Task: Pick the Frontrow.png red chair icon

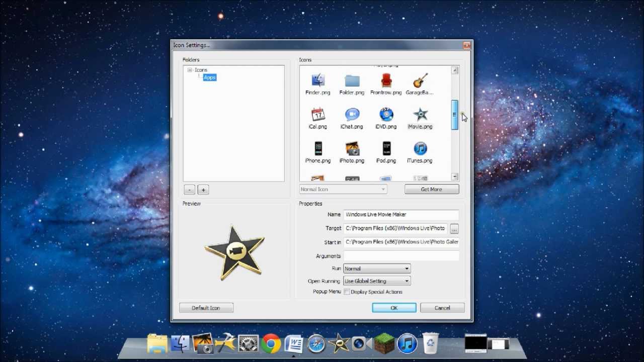Action: tap(386, 84)
